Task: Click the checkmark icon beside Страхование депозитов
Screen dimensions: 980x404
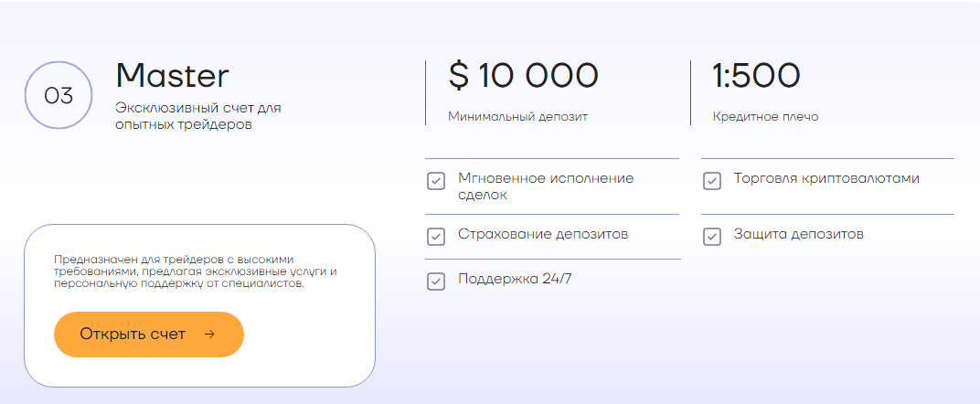Action: click(436, 238)
